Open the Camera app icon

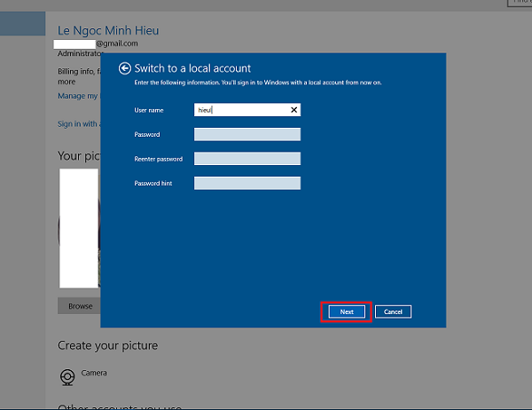(x=67, y=376)
